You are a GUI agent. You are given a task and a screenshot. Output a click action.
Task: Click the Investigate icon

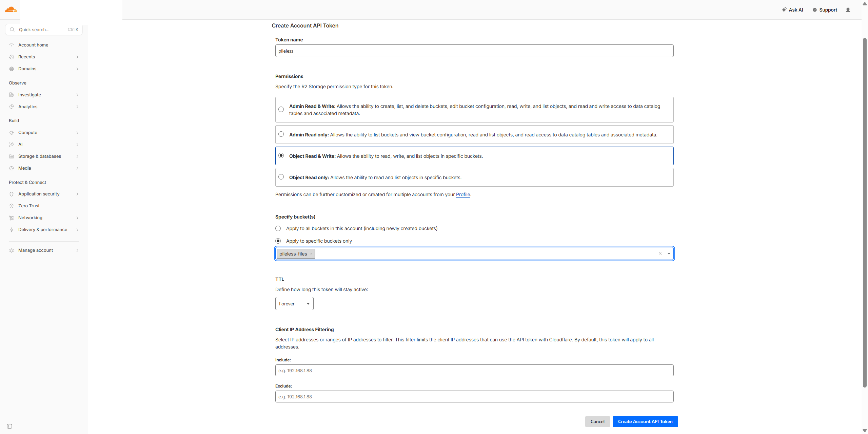[x=12, y=95]
